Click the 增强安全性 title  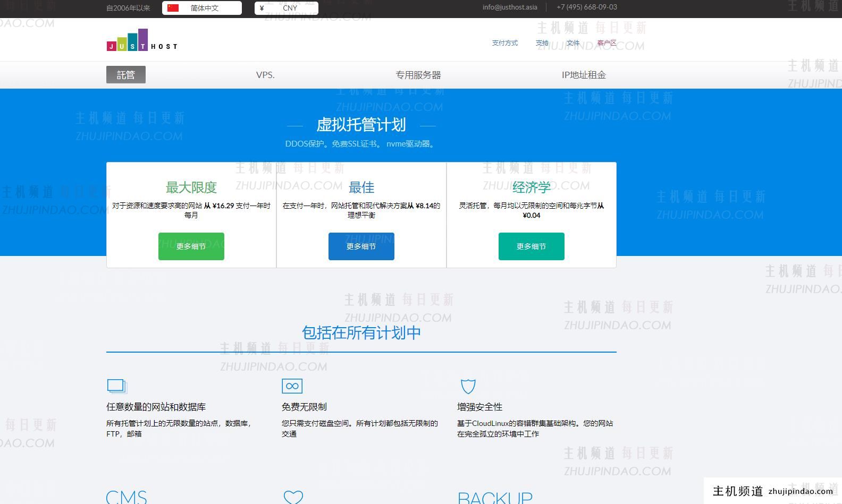point(479,407)
